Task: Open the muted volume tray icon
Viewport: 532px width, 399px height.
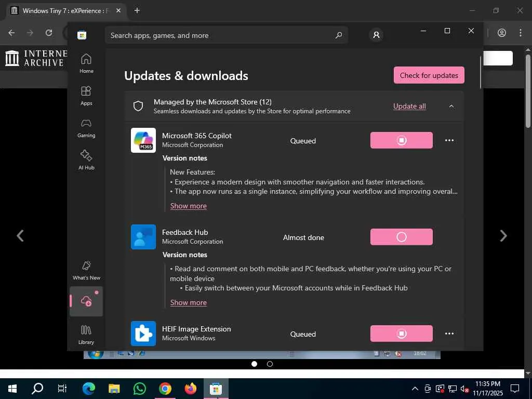Action: click(464, 389)
